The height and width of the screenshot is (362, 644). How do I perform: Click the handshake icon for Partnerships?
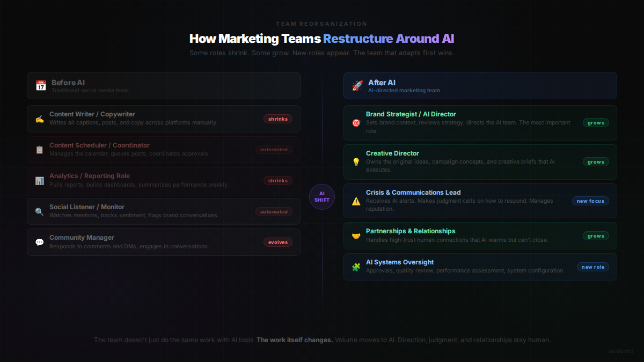tap(356, 236)
